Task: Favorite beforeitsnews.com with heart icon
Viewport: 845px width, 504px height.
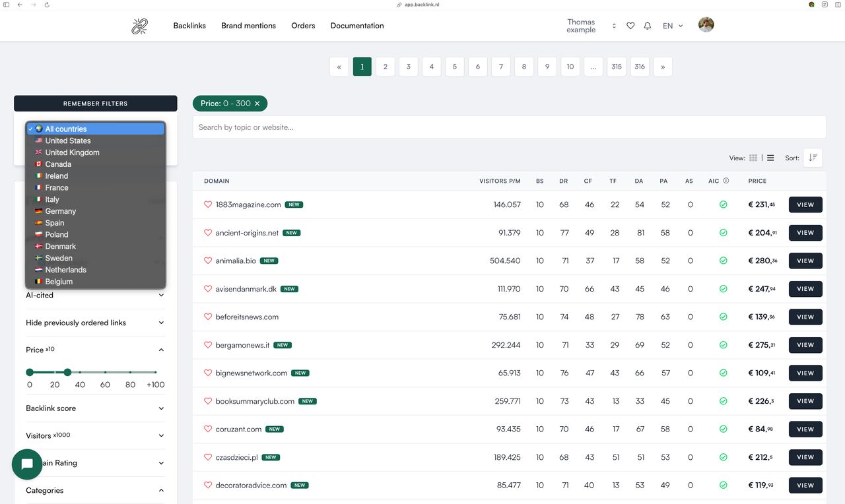Action: point(208,317)
